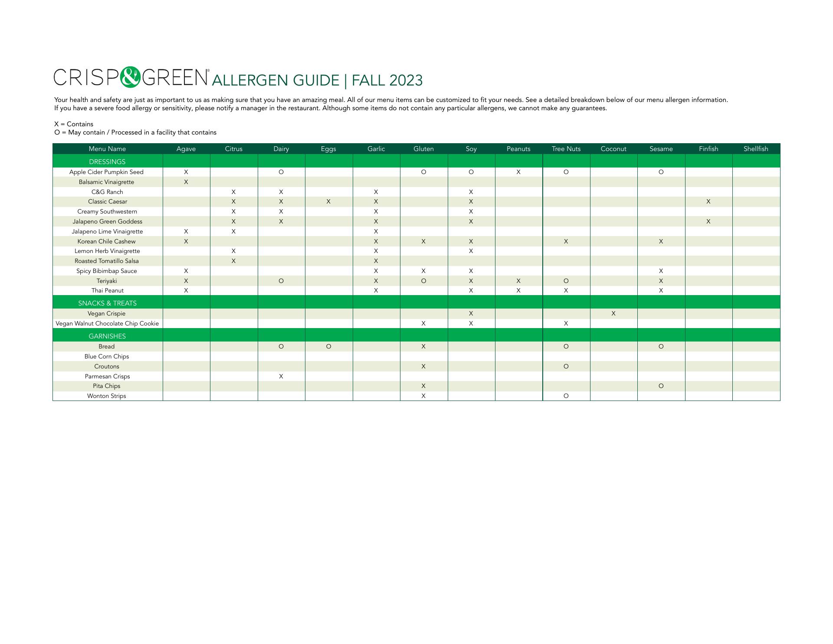Click the X under Dairy for Parmesan Crisps

281,376
